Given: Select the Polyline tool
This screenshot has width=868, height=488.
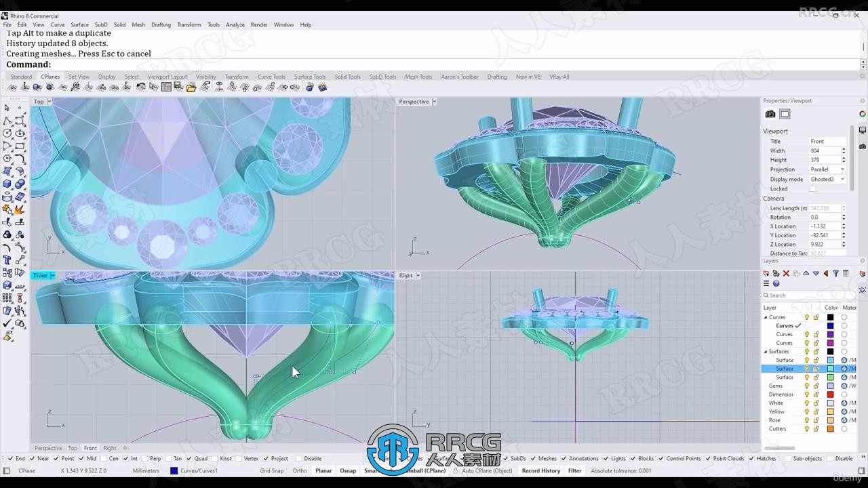Looking at the screenshot, I should pos(7,120).
